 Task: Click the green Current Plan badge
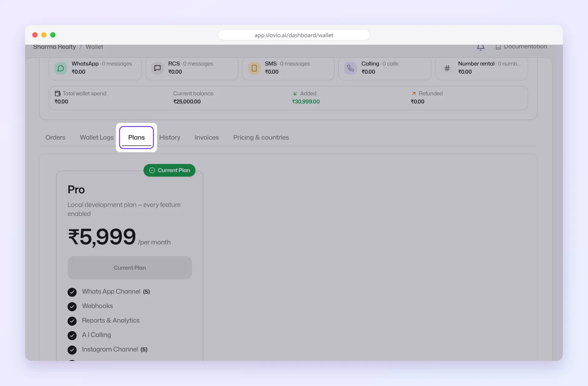click(x=169, y=170)
